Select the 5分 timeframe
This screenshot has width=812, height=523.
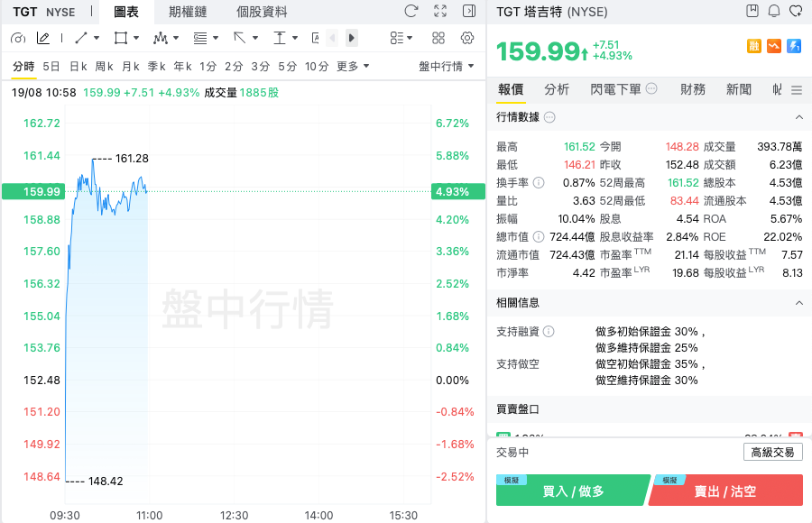[288, 67]
